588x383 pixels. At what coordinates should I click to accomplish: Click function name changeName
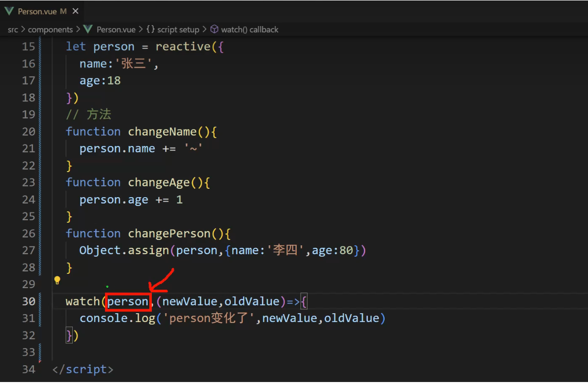pyautogui.click(x=163, y=132)
